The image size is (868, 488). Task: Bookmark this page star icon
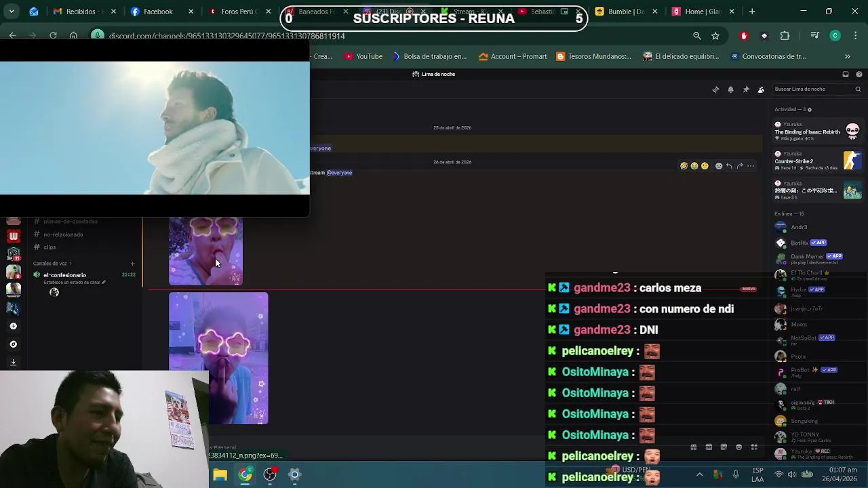point(715,36)
